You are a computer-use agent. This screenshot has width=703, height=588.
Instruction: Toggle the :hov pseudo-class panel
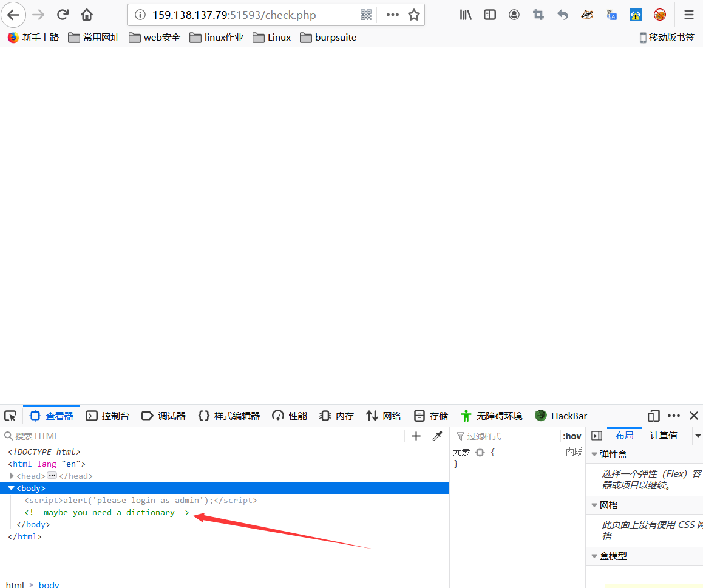[x=571, y=436]
